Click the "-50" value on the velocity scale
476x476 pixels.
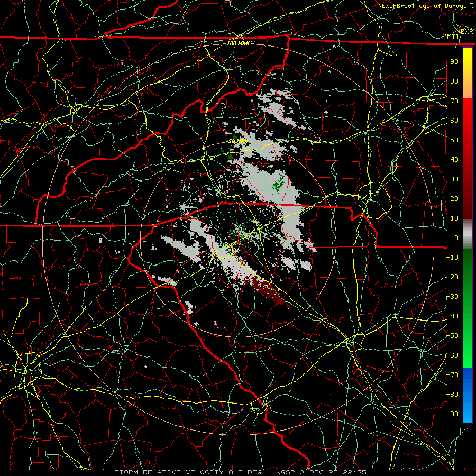452,336
